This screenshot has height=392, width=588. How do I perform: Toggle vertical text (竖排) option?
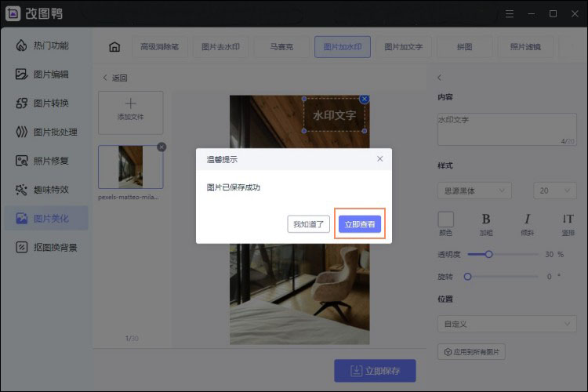click(568, 220)
